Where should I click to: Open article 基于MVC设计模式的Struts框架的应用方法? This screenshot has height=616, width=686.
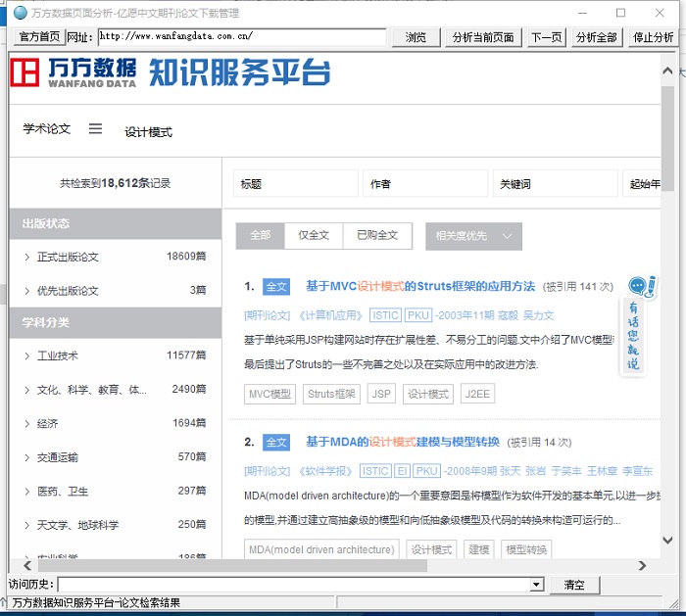[x=420, y=286]
